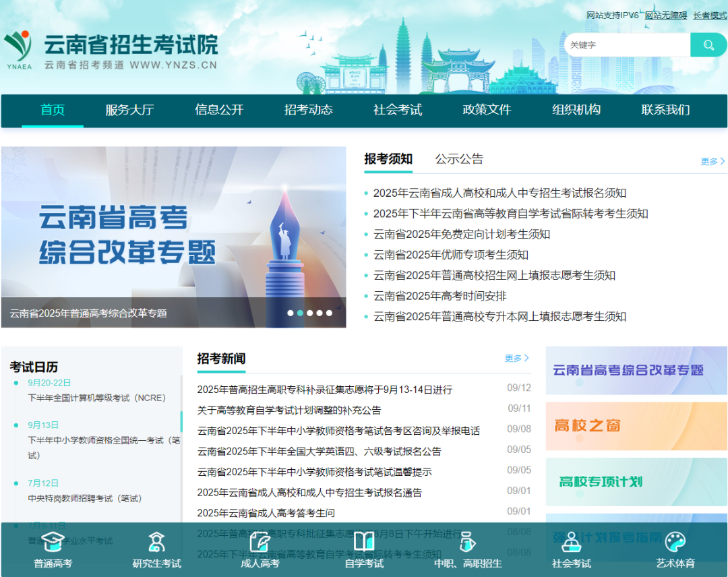Click the 考试日历 scrollbar thumb
The image size is (728, 577).
pyautogui.click(x=181, y=421)
